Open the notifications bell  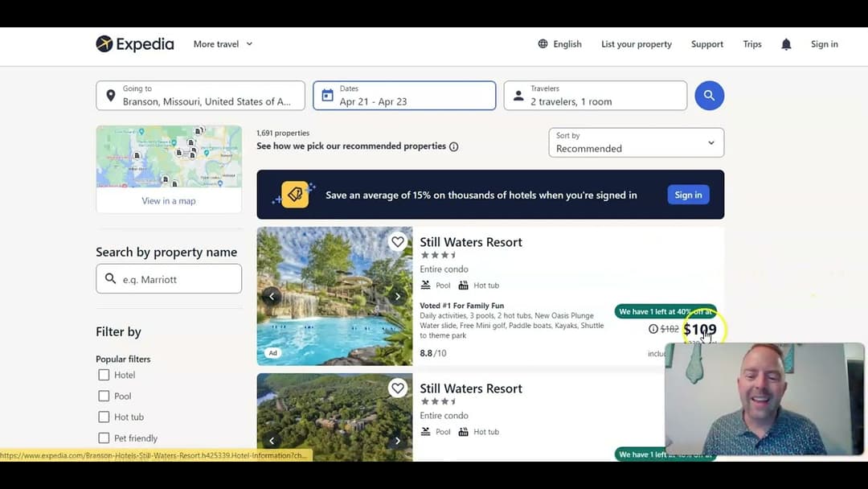coord(786,44)
